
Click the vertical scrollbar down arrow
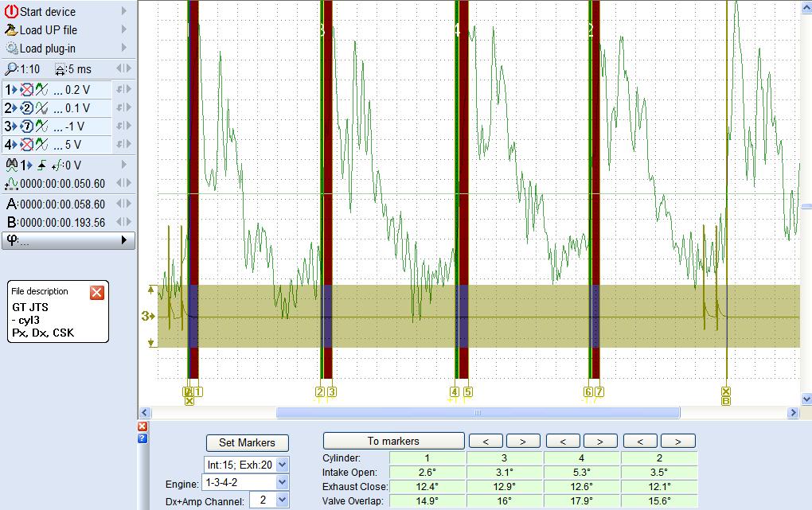pos(806,399)
